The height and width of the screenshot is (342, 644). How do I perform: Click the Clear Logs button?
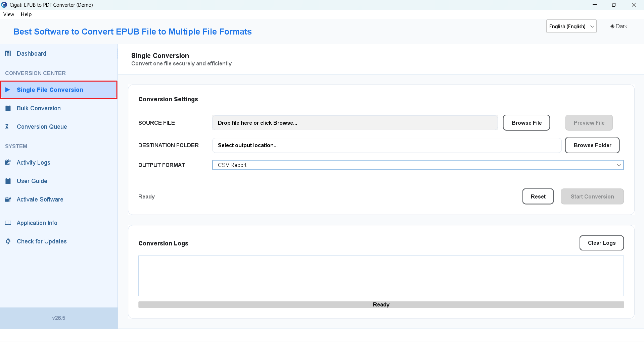(x=601, y=243)
